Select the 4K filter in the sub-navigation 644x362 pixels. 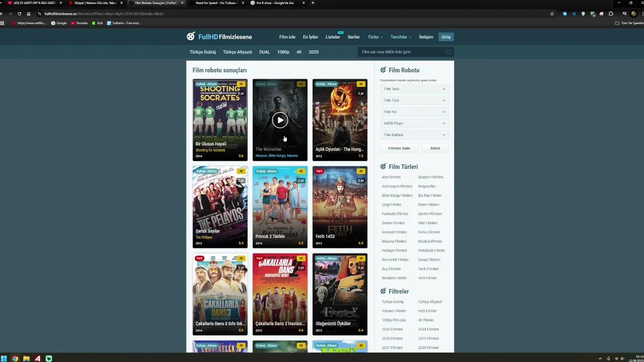point(299,52)
